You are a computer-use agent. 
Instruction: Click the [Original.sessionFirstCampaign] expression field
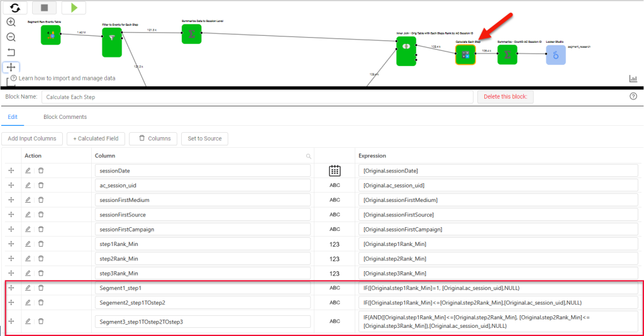498,229
